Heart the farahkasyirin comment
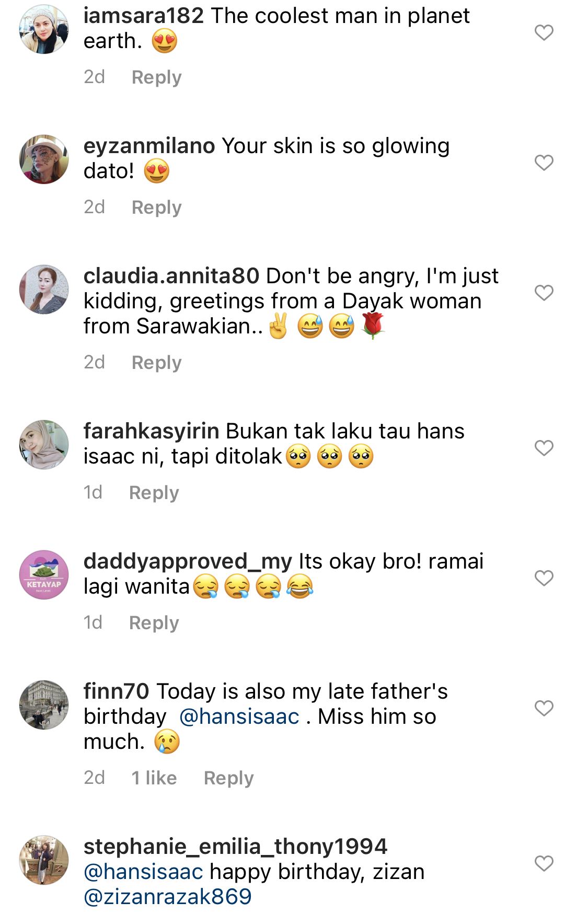 click(544, 448)
